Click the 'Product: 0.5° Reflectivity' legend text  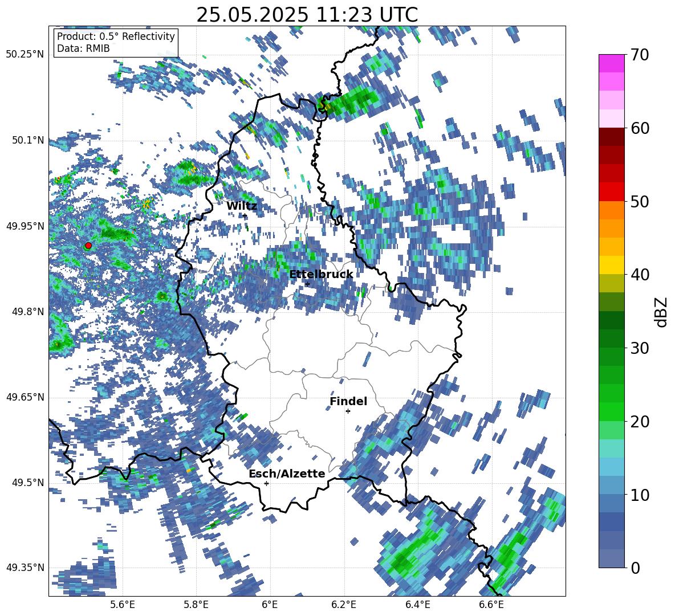pos(116,36)
